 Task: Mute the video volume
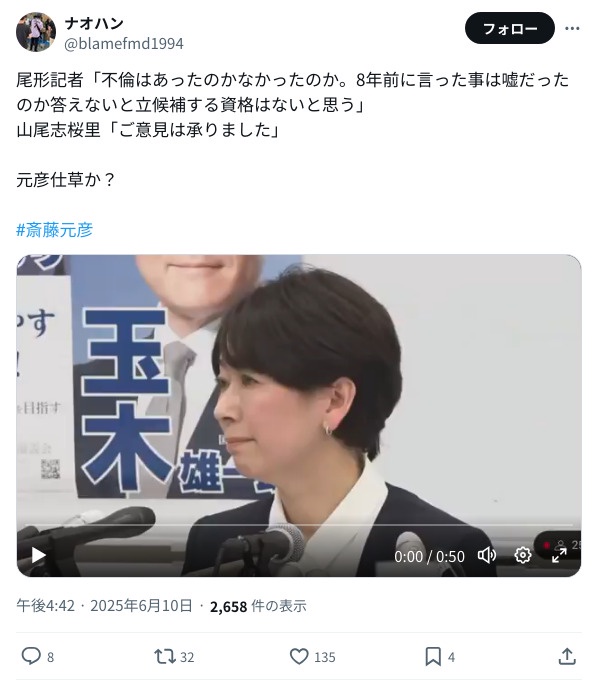click(x=487, y=556)
